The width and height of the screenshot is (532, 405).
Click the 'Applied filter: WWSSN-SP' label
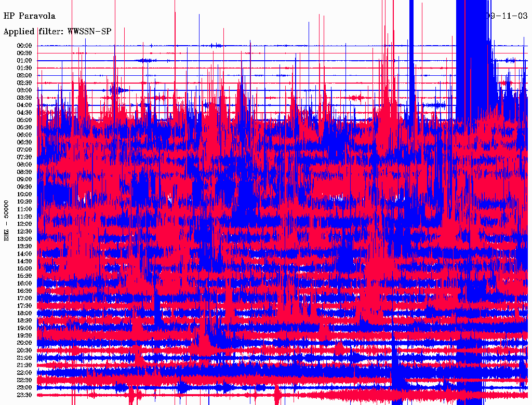click(x=57, y=32)
